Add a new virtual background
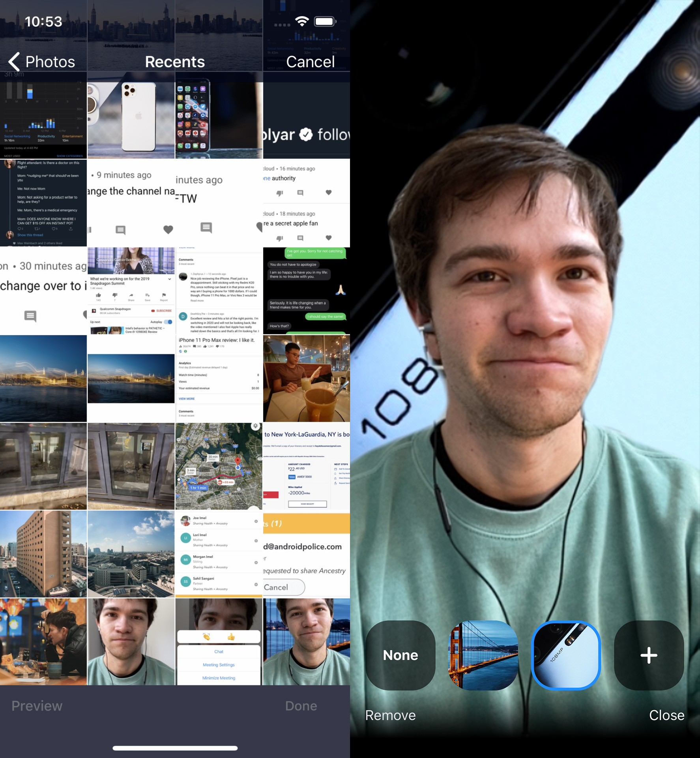 [649, 655]
